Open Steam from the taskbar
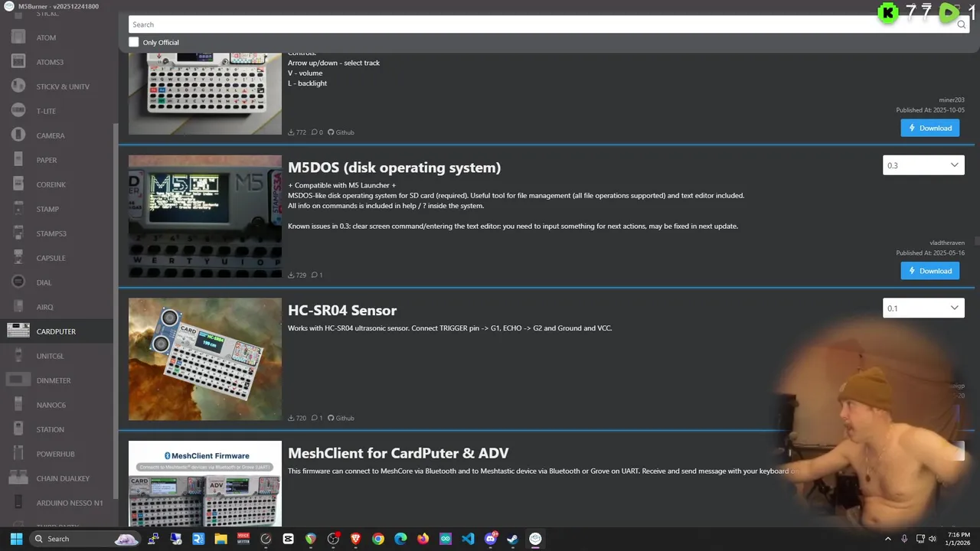Screen dimensions: 980x551 (x=512, y=539)
